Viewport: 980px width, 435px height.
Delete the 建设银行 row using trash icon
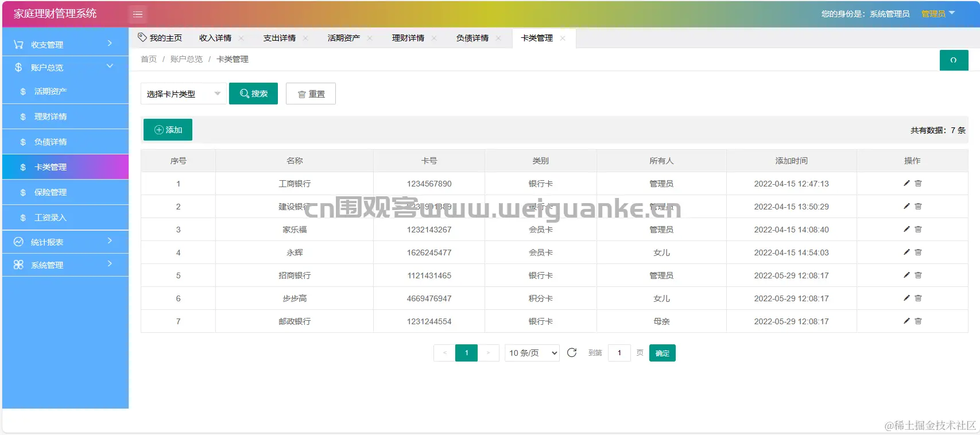tap(918, 206)
